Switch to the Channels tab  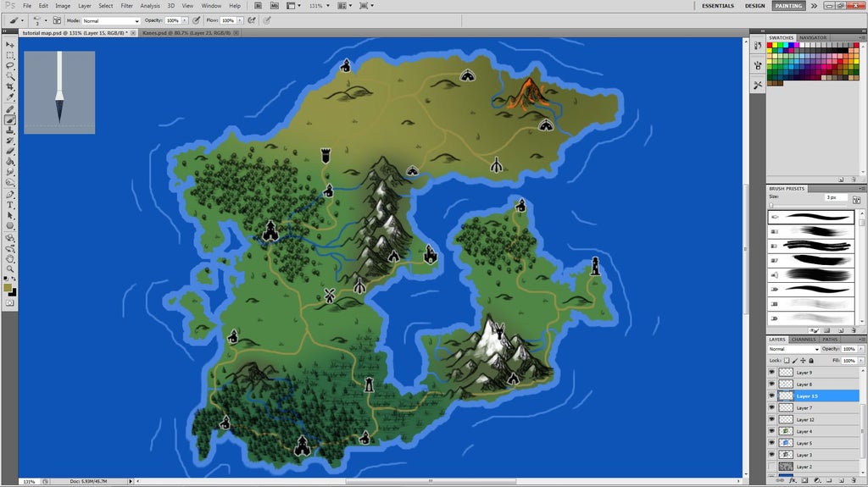(804, 340)
